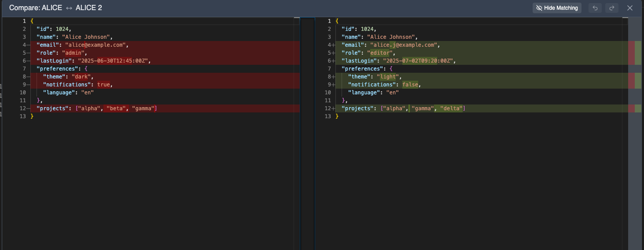Click the "2025-07-02T09:20:00Z" lastLogin value
This screenshot has width=644, height=250.
(x=417, y=61)
